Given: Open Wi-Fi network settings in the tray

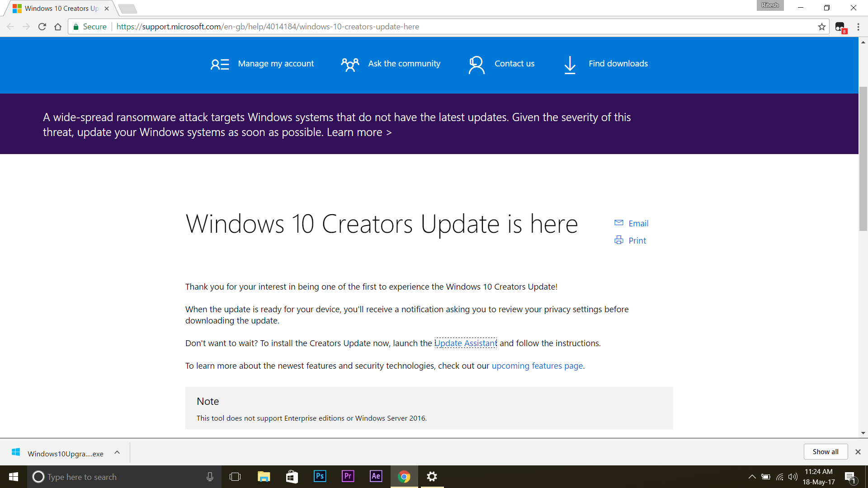Looking at the screenshot, I should pos(780,477).
